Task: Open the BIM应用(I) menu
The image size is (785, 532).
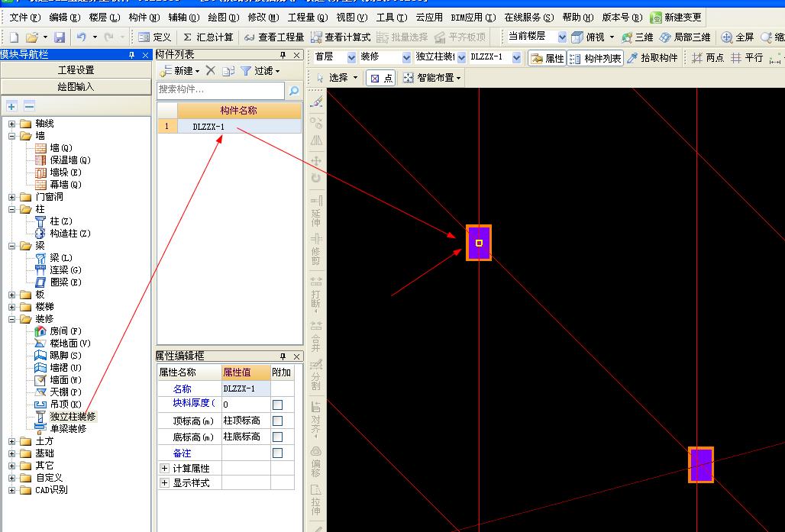Action: [473, 18]
